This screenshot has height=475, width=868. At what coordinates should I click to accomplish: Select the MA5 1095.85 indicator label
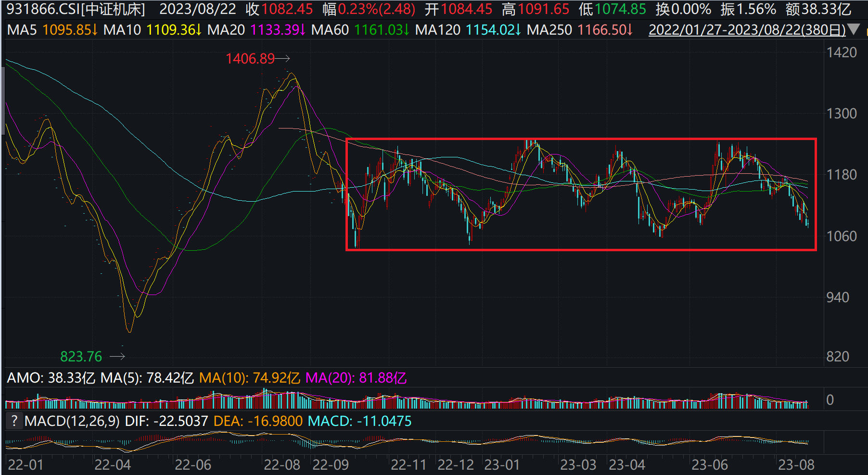tap(52, 30)
